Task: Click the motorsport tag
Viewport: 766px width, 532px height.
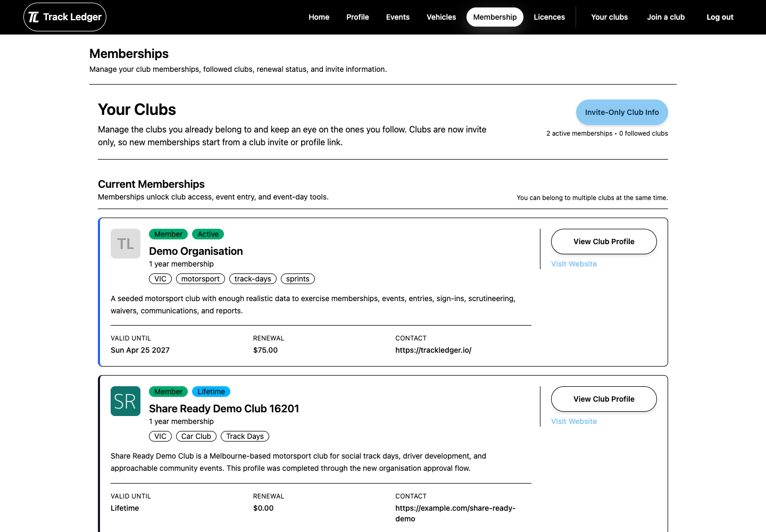Action: point(201,279)
